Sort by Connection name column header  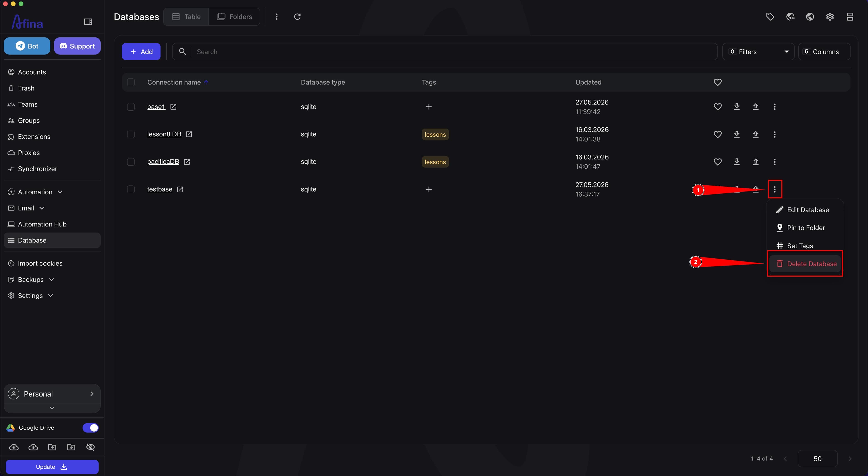tap(174, 82)
